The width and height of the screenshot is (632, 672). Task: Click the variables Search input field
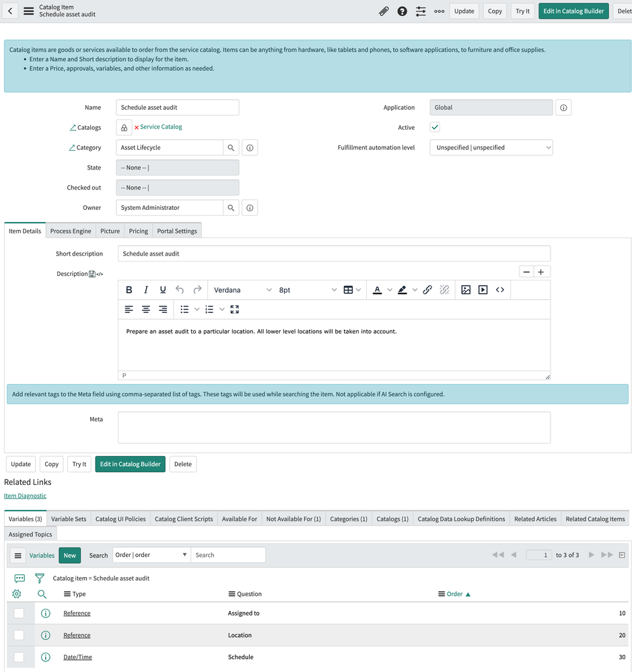point(228,555)
